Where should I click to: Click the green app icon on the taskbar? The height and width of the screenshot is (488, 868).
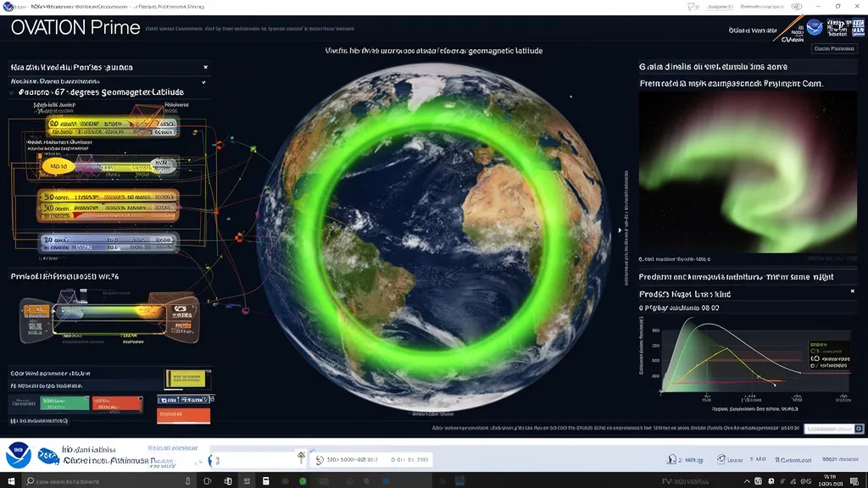(303, 481)
